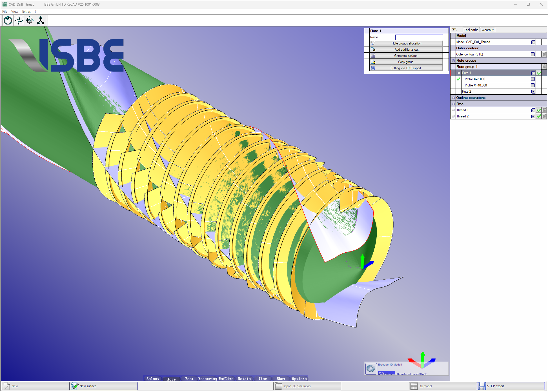Image resolution: width=548 pixels, height=392 pixels.
Task: Click the fit-to-window crosshair toolbar icon
Action: [x=30, y=20]
